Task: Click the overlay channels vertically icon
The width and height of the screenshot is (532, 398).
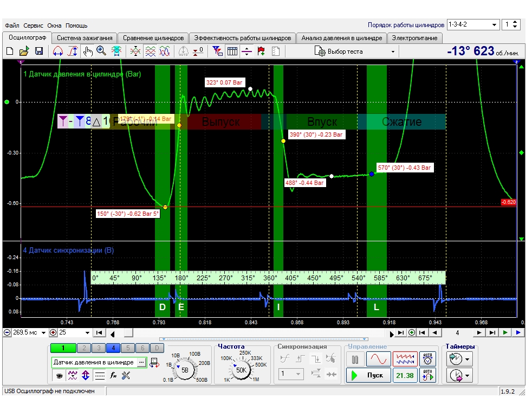Action: [135, 52]
